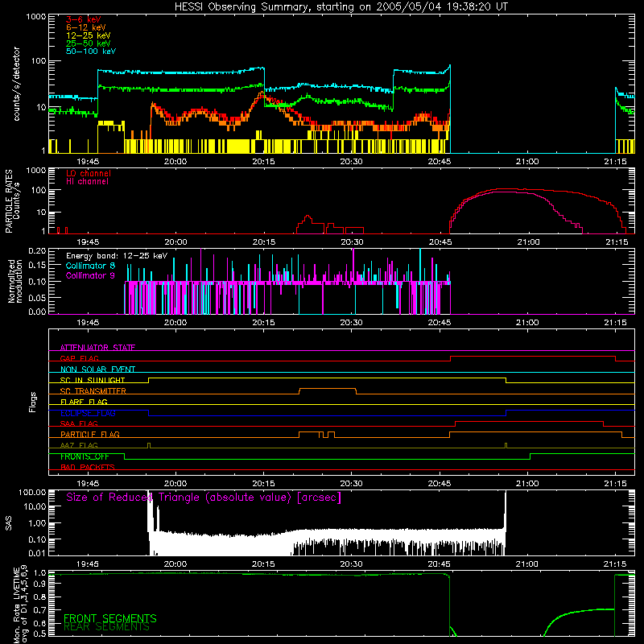644x644 pixels.
Task: Click the 0.20 value on the modulation axis
Action: (37, 250)
